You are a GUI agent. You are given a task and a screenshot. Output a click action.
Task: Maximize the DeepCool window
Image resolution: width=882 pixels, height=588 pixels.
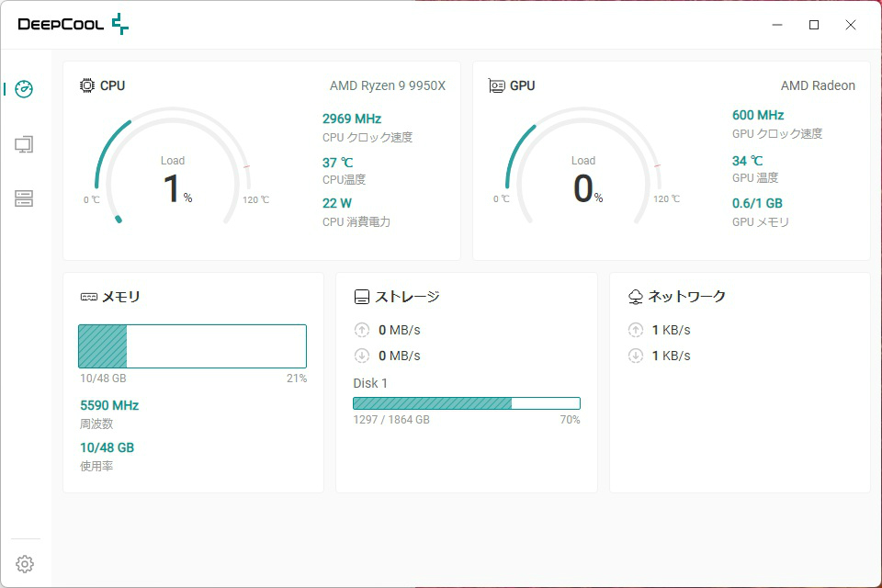(x=814, y=25)
